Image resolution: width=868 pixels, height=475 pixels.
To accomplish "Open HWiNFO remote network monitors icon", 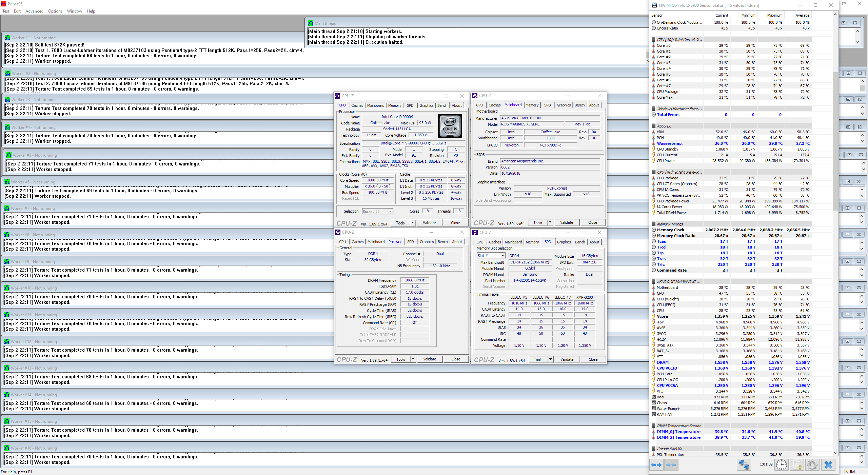I will (x=744, y=465).
